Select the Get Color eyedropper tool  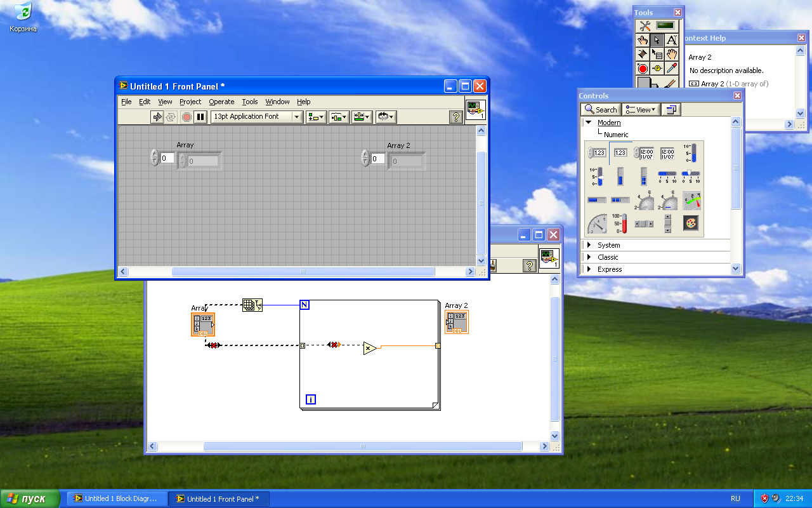click(672, 68)
